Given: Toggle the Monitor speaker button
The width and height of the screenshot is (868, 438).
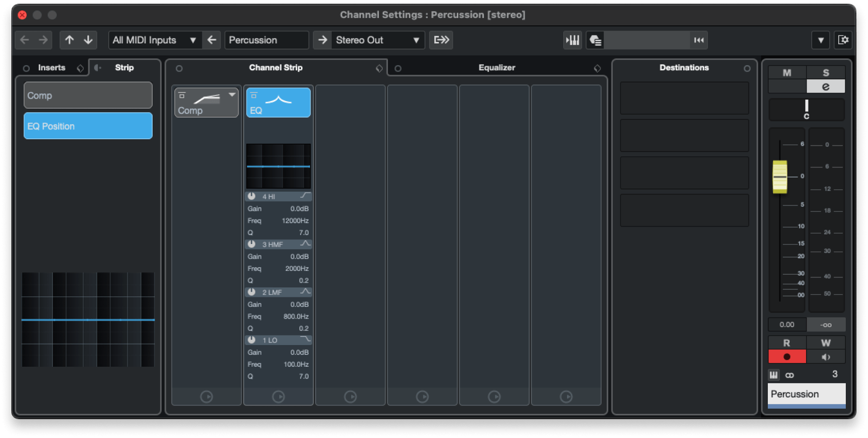Looking at the screenshot, I should (x=825, y=357).
